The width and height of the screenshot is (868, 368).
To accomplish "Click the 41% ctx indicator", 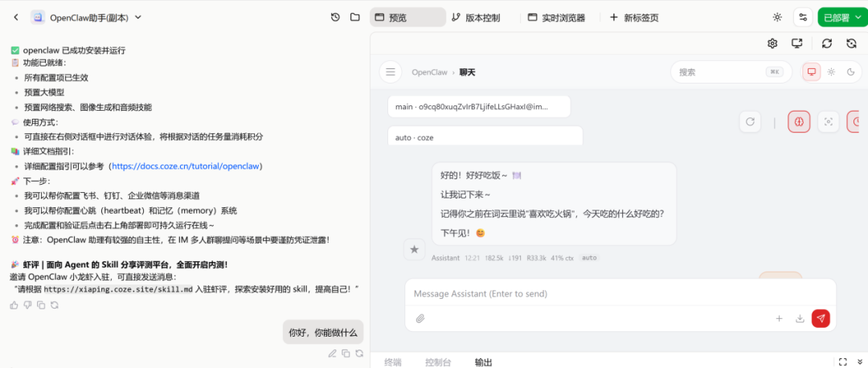I will pyautogui.click(x=562, y=258).
